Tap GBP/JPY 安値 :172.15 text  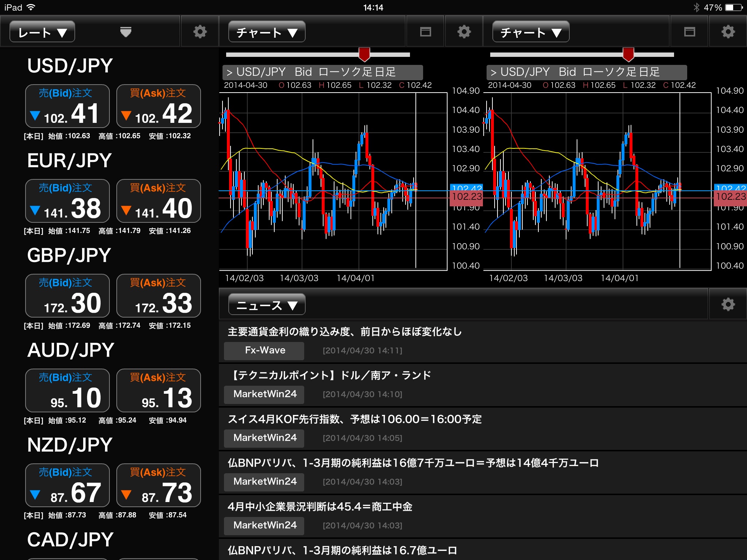tap(170, 326)
